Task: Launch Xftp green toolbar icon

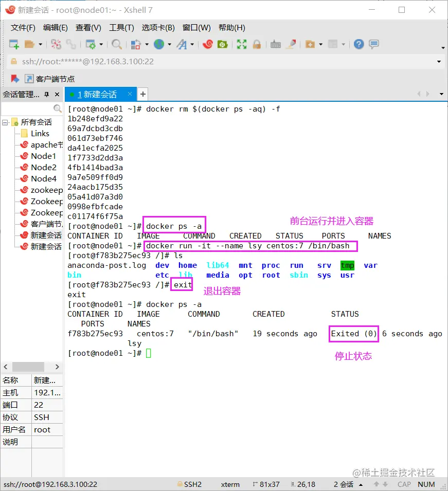Action: pyautogui.click(x=222, y=44)
